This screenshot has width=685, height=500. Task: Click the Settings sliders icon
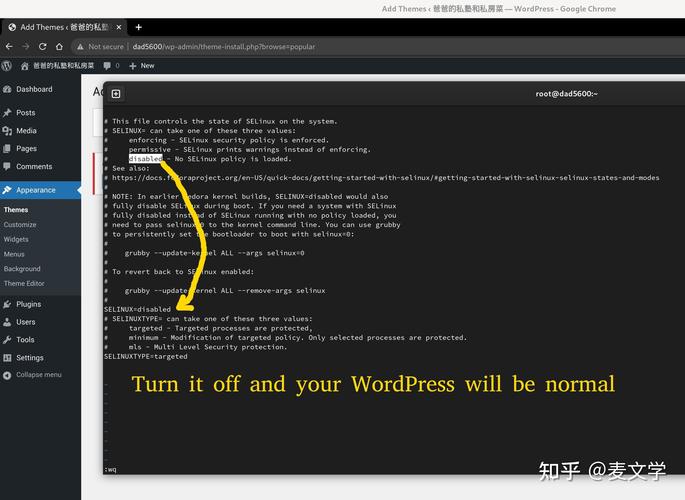(x=7, y=358)
